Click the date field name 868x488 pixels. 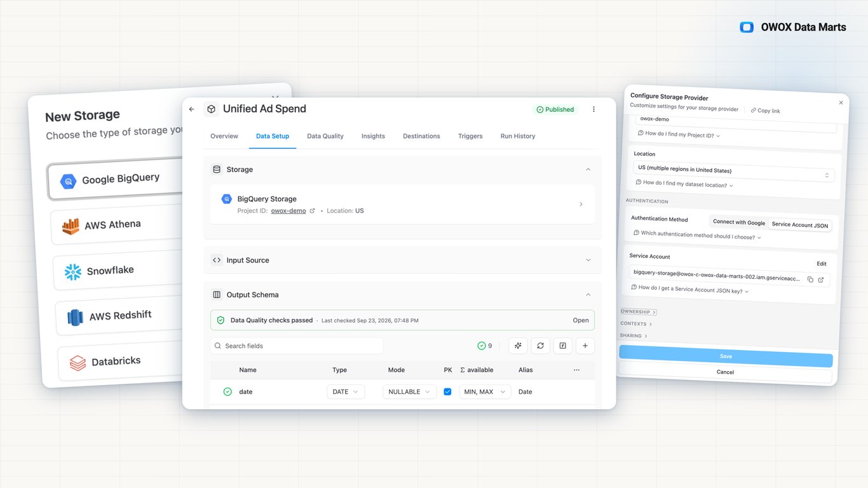(246, 391)
